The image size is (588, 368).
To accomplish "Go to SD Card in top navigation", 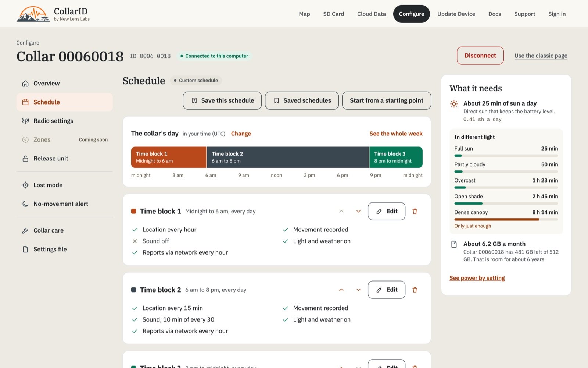I will (334, 14).
